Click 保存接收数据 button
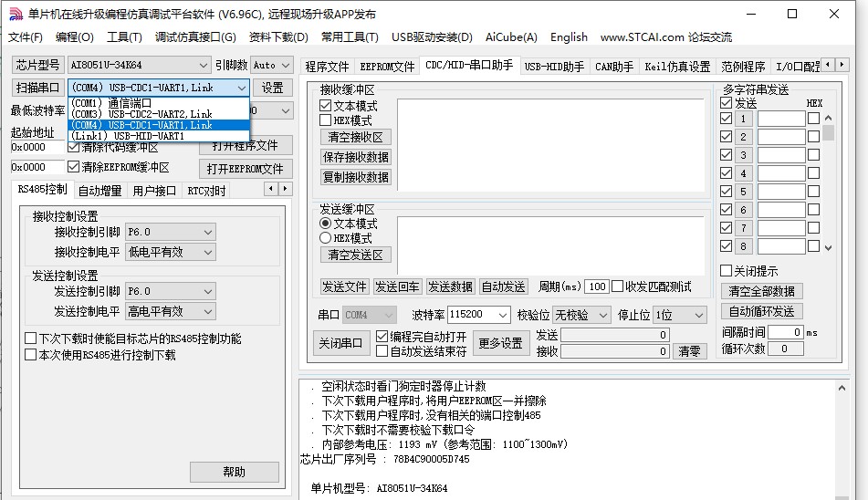 tap(355, 157)
